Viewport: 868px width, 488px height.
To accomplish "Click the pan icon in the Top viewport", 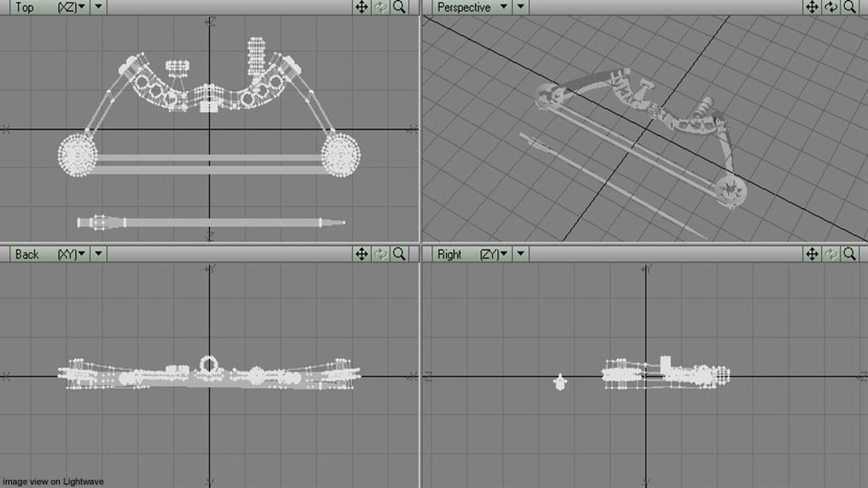I will pyautogui.click(x=362, y=7).
